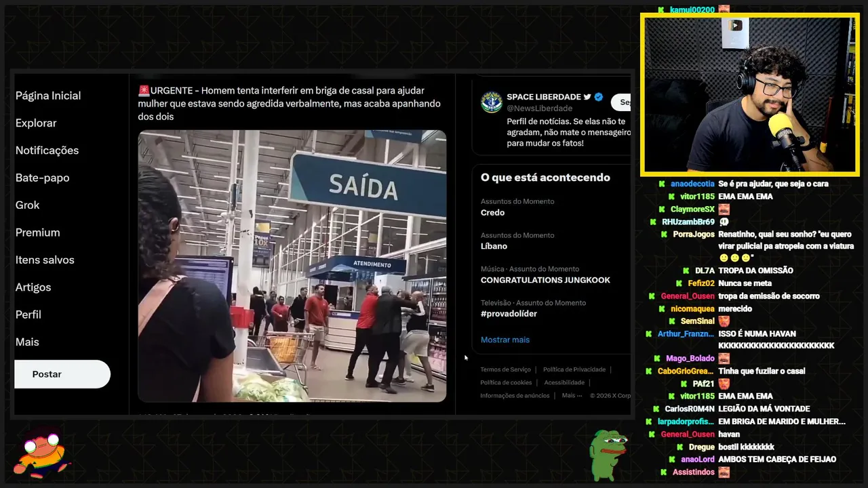The height and width of the screenshot is (488, 868).
Task: Click the Kick badge beside SemSinal
Action: pyautogui.click(x=673, y=321)
